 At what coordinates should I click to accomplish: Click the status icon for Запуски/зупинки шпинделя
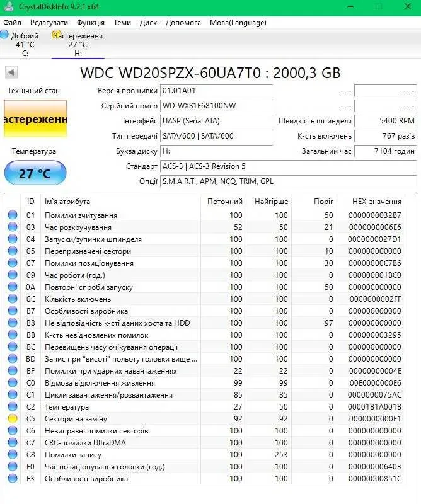pyautogui.click(x=13, y=239)
